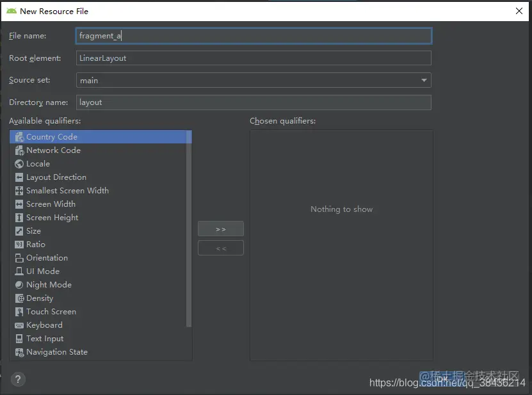The width and height of the screenshot is (532, 395).
Task: Click the Country Code qualifier icon
Action: point(19,137)
